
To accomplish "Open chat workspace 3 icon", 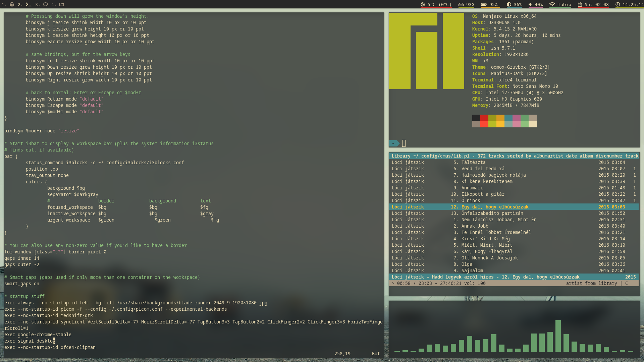I will 45,4.
